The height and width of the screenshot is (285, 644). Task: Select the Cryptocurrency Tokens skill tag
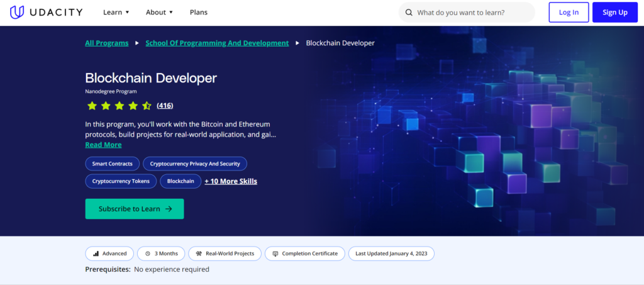tap(121, 181)
